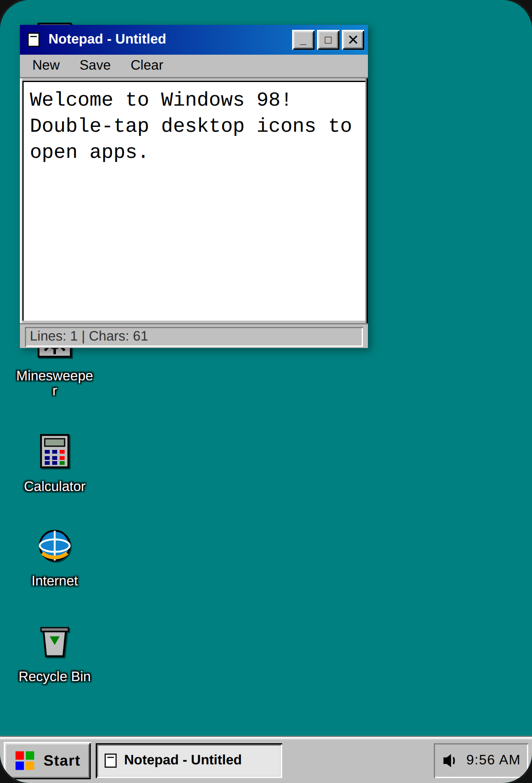The width and height of the screenshot is (532, 783).
Task: Open the New menu in Notepad
Action: point(46,65)
